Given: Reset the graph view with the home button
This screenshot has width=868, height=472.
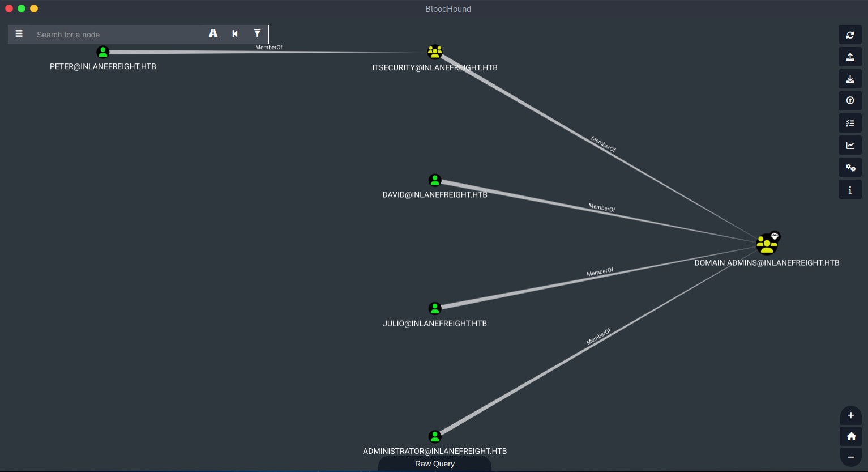Looking at the screenshot, I should pyautogui.click(x=850, y=436).
